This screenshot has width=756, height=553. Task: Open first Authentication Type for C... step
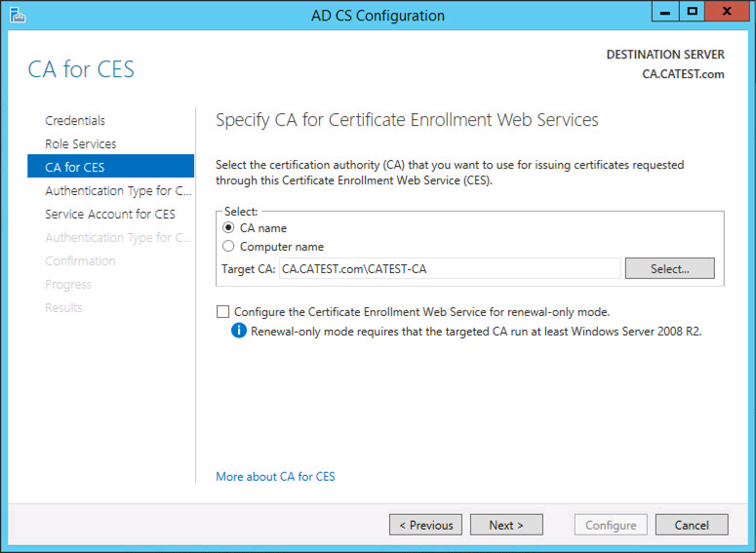(x=118, y=191)
